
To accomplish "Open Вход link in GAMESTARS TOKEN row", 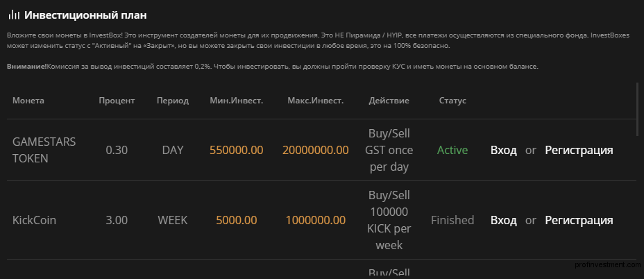I will [x=504, y=150].
